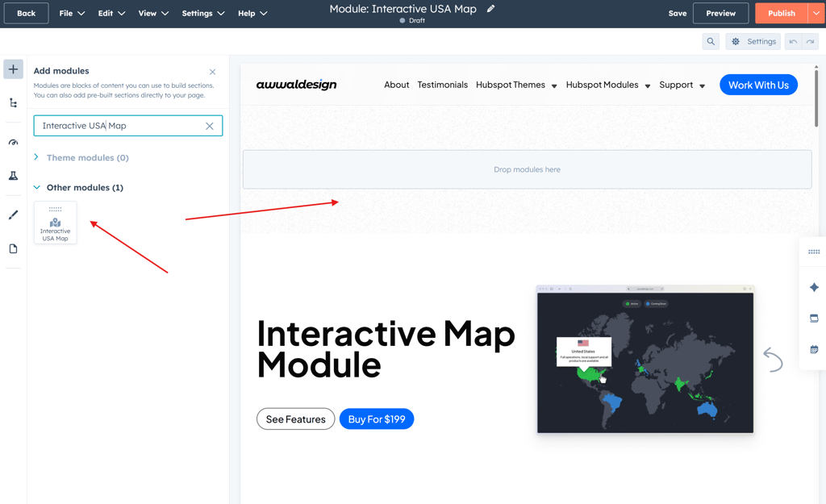Click the Add modules plus icon in sidebar
The width and height of the screenshot is (826, 504).
pyautogui.click(x=13, y=69)
